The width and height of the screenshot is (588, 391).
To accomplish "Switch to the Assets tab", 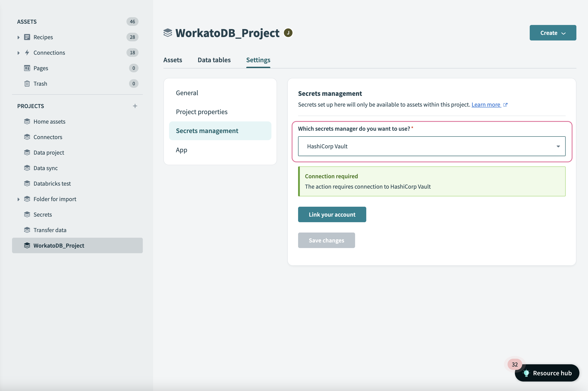I will 173,59.
